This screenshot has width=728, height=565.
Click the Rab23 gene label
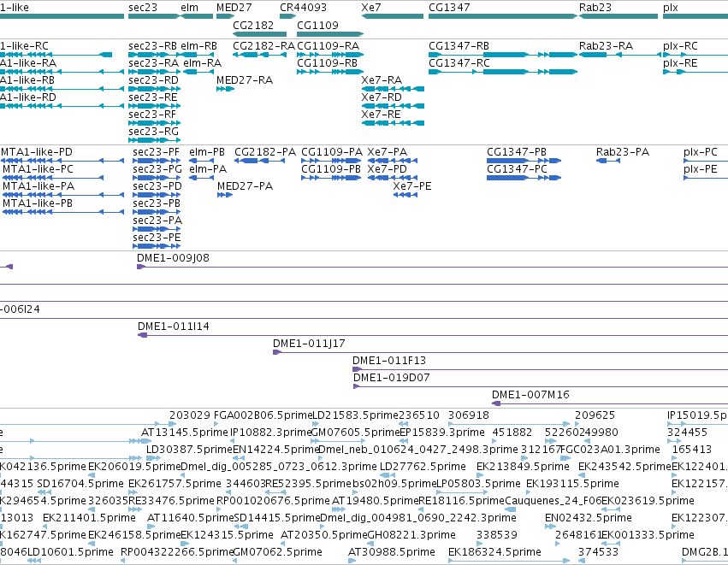click(x=595, y=8)
